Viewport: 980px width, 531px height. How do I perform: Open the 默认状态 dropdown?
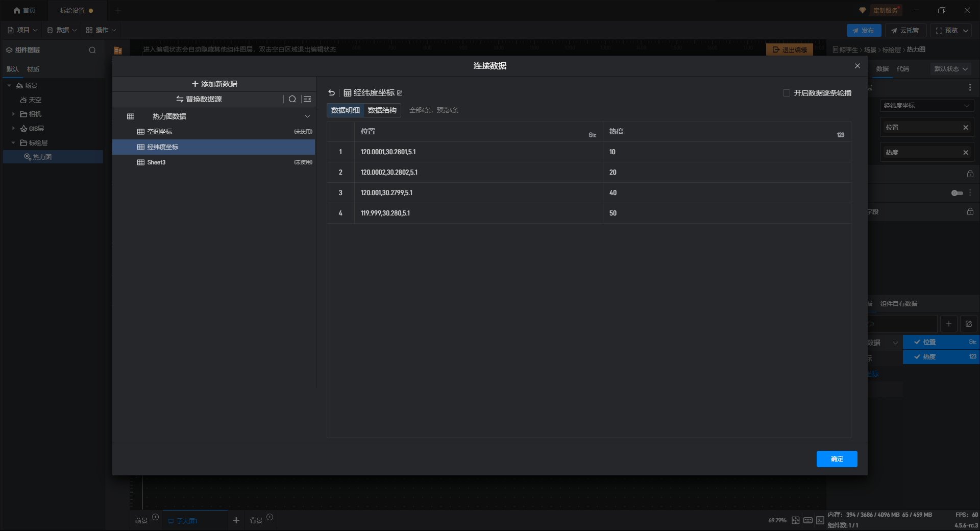pyautogui.click(x=950, y=69)
